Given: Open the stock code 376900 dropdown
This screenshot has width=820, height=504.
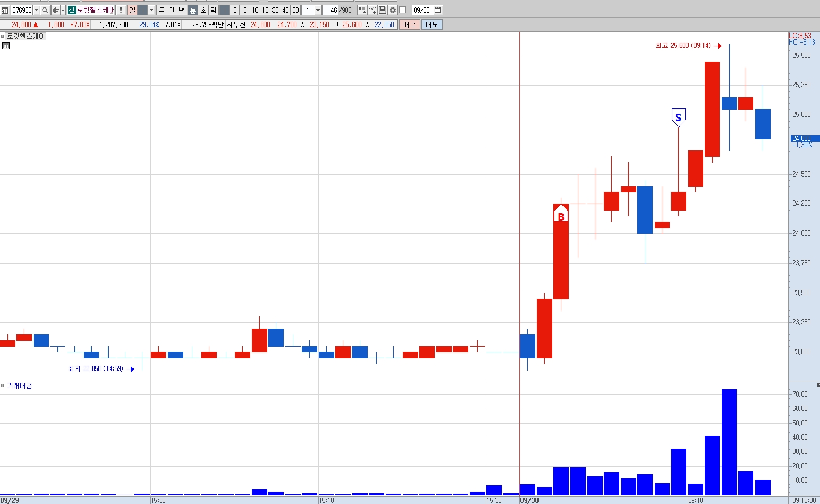Looking at the screenshot, I should pos(36,10).
